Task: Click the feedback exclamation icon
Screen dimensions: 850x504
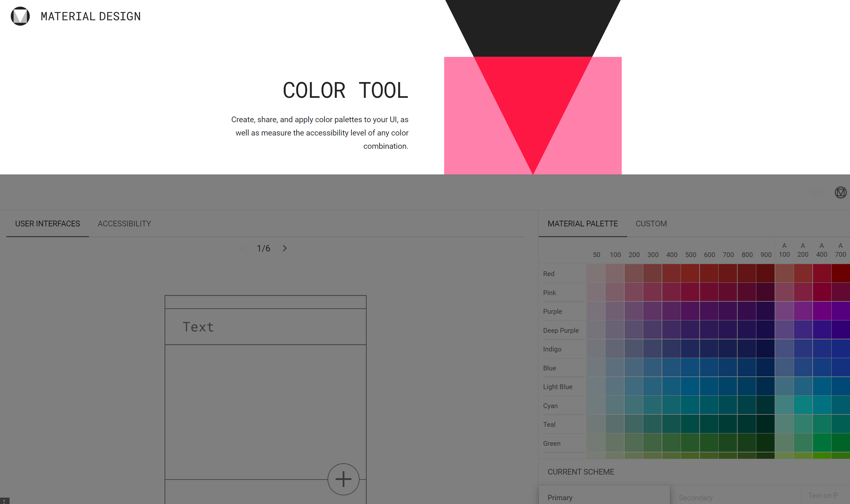Action: pos(4,501)
